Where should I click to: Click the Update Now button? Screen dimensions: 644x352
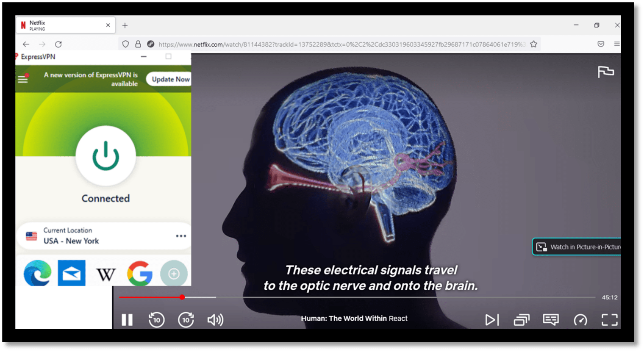tap(170, 79)
